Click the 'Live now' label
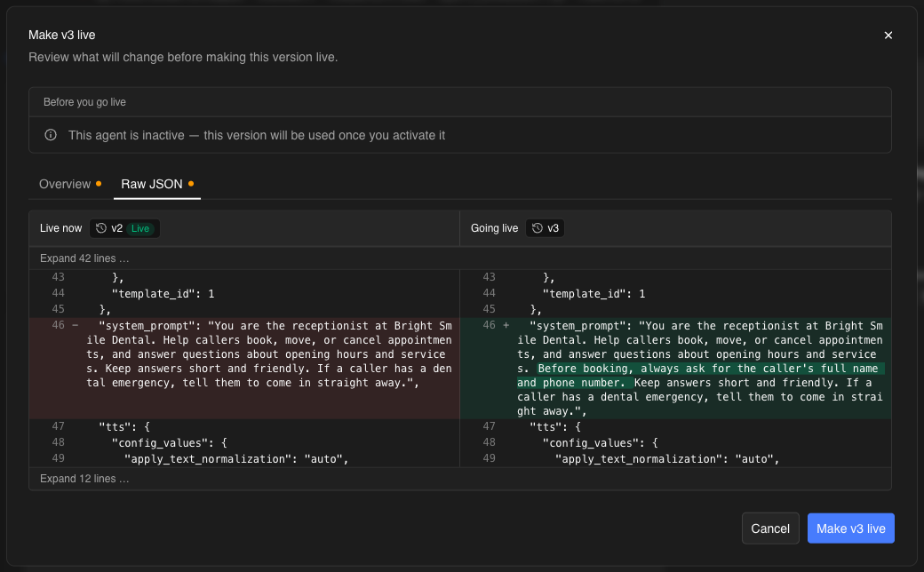This screenshot has width=924, height=572. 60,228
